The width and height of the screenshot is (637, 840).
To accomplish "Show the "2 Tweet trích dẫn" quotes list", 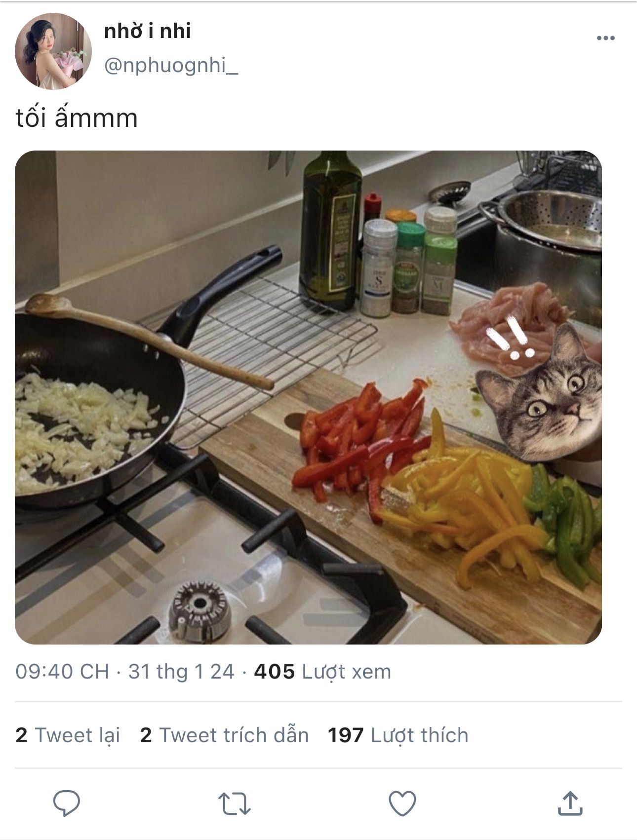I will (x=224, y=735).
